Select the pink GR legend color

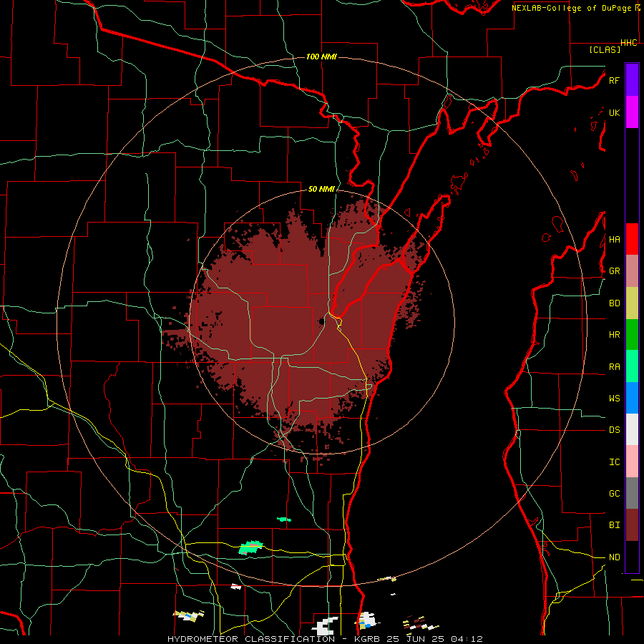[632, 271]
